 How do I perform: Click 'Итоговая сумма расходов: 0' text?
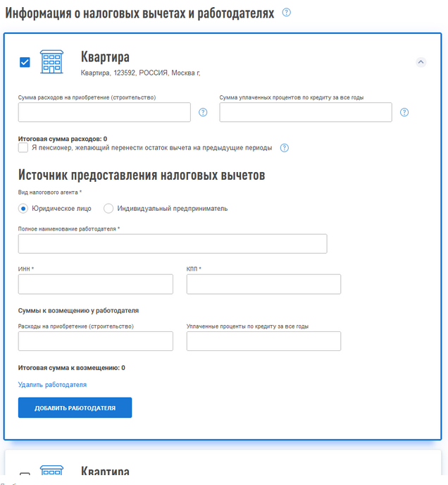63,139
